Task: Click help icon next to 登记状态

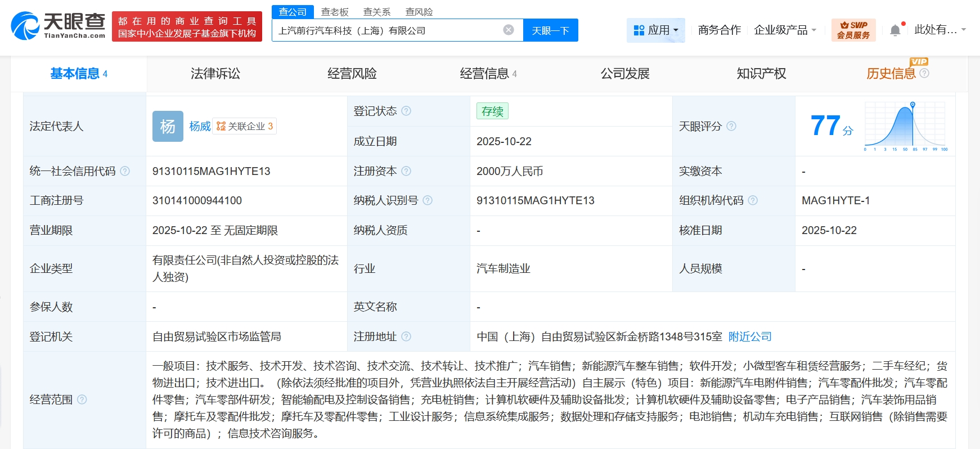Action: coord(406,111)
